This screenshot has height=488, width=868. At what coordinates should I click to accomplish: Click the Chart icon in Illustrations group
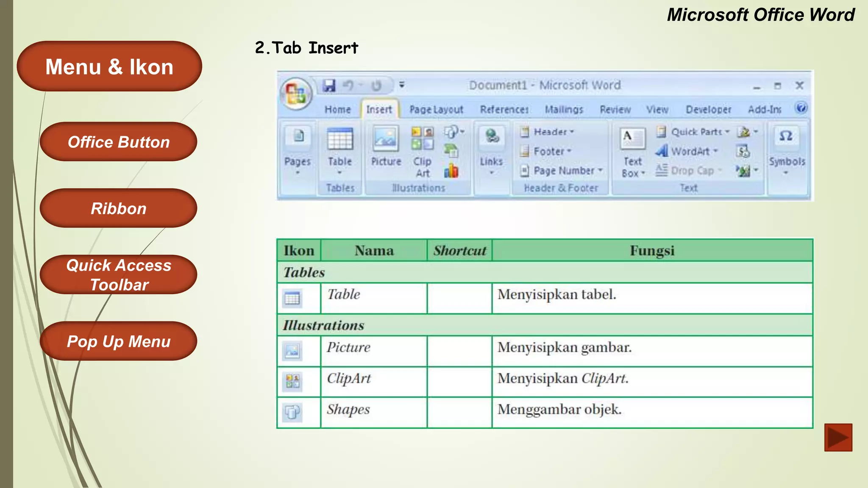click(451, 171)
